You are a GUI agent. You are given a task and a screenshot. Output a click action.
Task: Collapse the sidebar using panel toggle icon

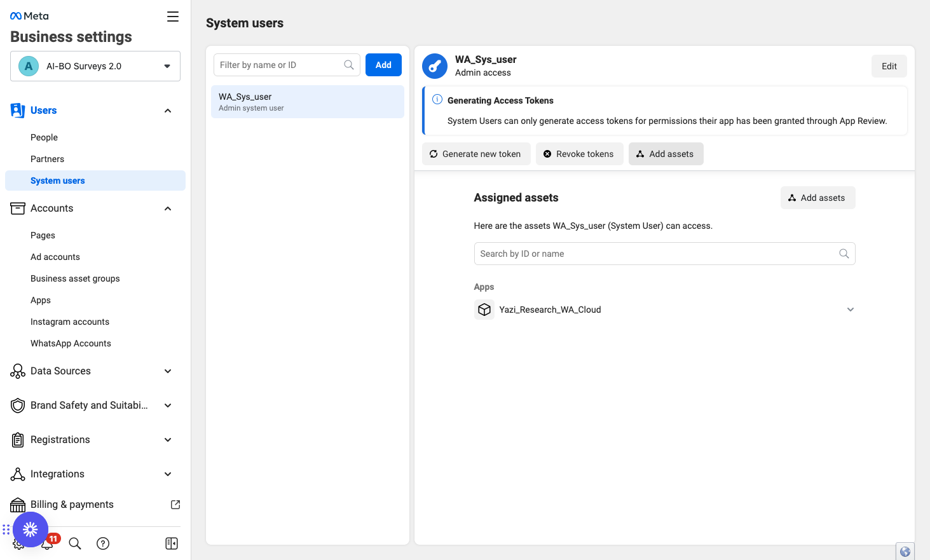coord(172,543)
